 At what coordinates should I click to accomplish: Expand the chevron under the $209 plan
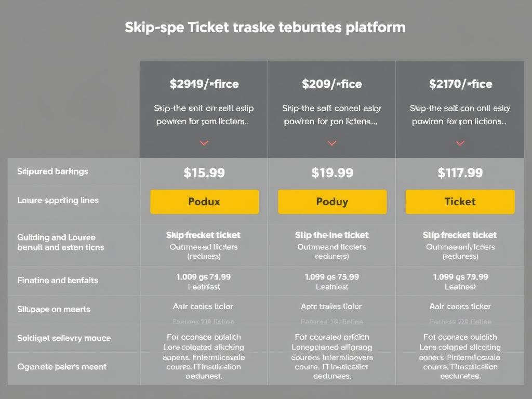[332, 143]
